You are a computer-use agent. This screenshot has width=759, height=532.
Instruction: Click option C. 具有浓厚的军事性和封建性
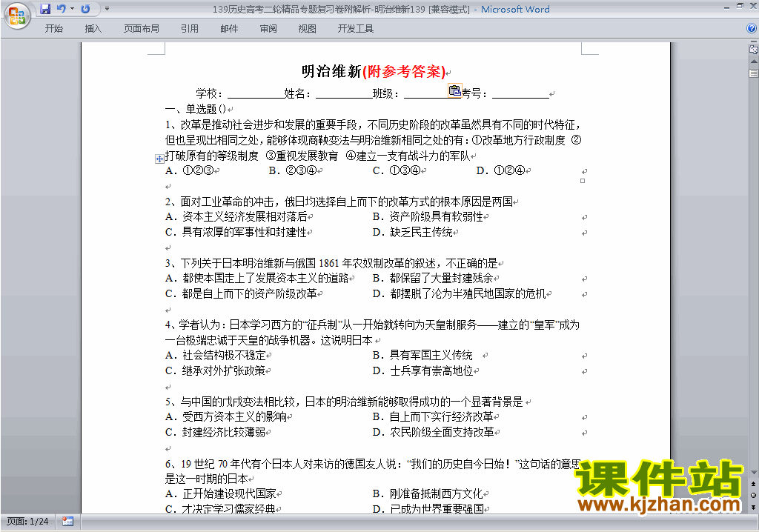(236, 233)
